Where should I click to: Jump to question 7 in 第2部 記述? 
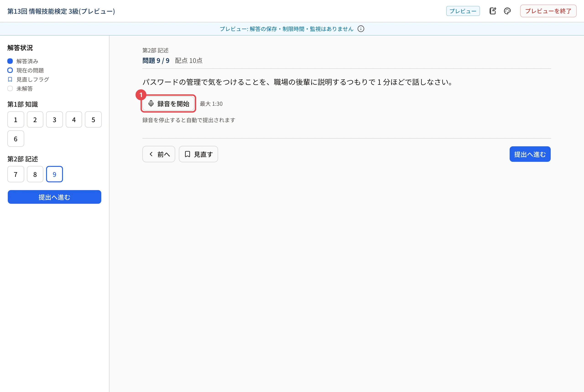(x=16, y=174)
